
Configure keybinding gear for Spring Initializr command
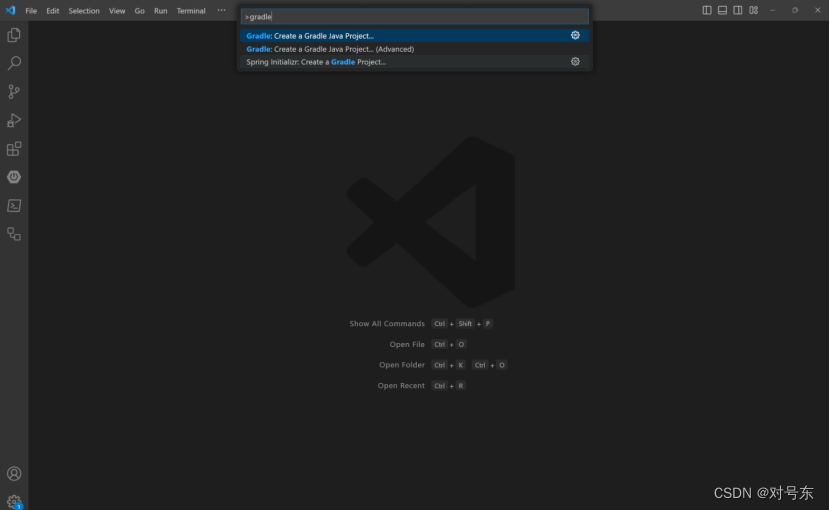575,62
